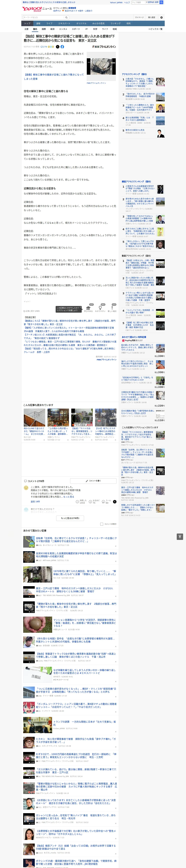This screenshot has width=186, height=868.
Task: Click the ログイン link in header
Action: pyautogui.click(x=57, y=11)
